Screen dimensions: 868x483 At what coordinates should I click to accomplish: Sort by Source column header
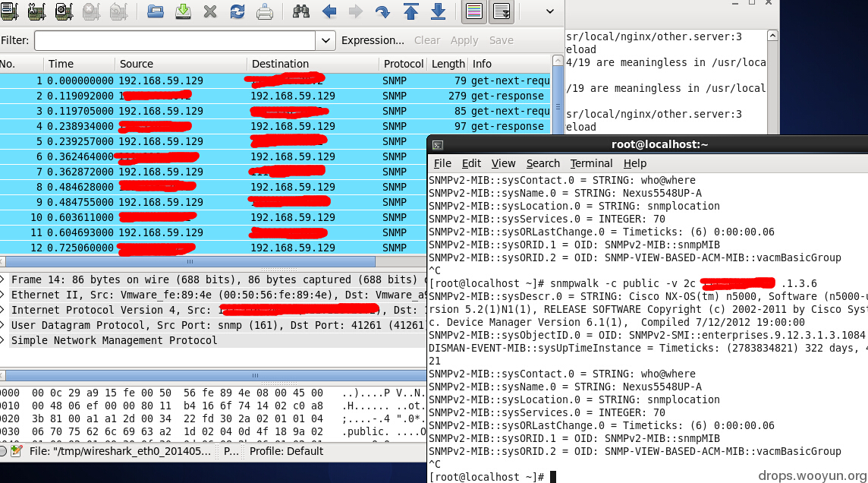point(181,64)
